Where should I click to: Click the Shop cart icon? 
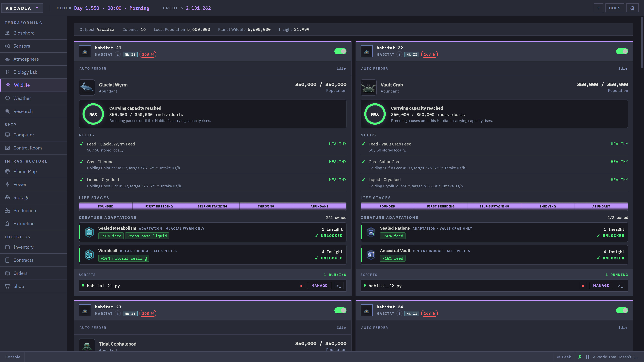(x=8, y=286)
